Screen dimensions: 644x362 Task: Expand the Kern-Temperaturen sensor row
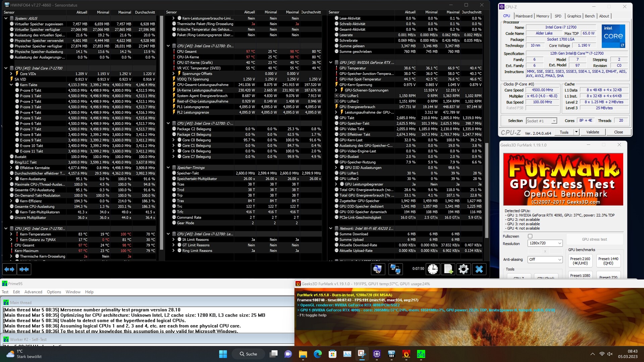(x=11, y=234)
